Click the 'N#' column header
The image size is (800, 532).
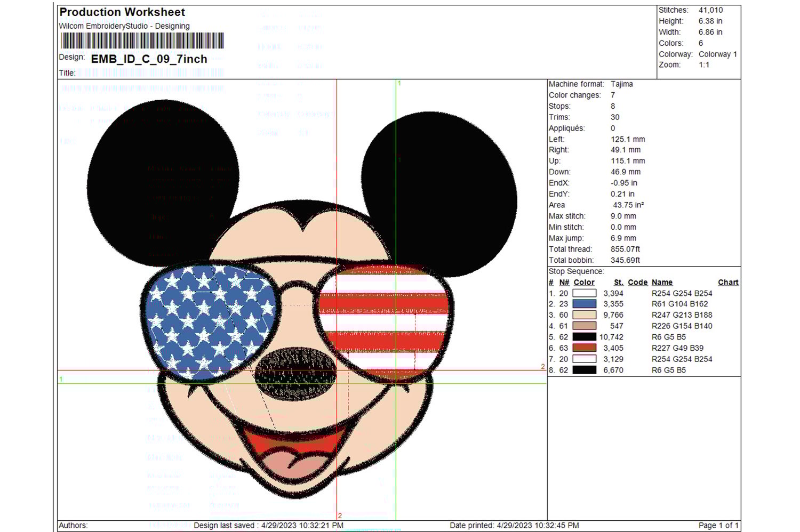point(564,283)
